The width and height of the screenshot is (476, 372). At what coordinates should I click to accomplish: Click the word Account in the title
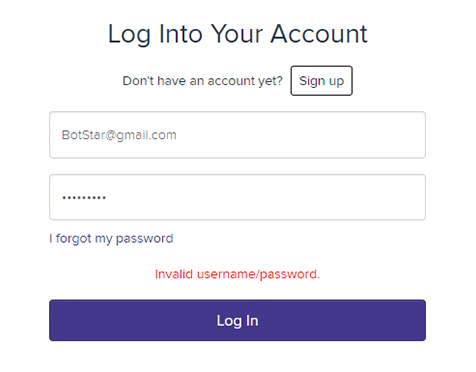pyautogui.click(x=319, y=34)
